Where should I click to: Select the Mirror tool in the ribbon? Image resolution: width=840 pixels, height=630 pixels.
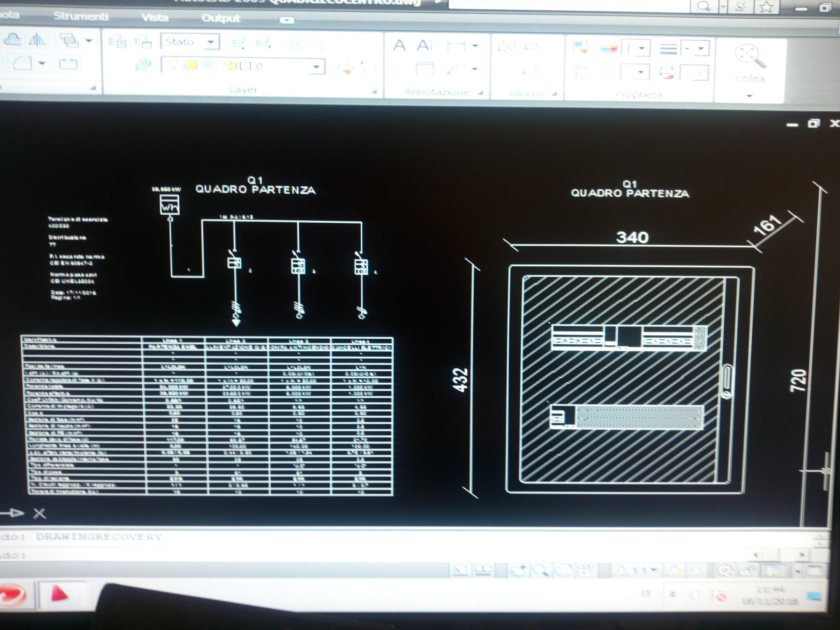[37, 40]
